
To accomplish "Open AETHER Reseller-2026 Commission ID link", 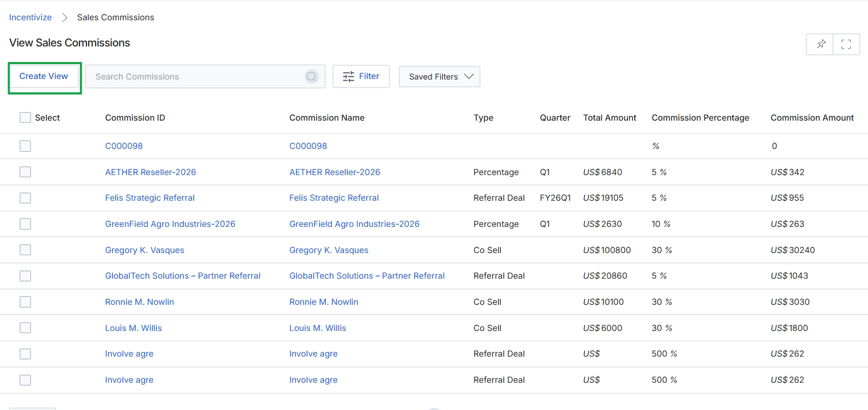I will click(x=150, y=172).
